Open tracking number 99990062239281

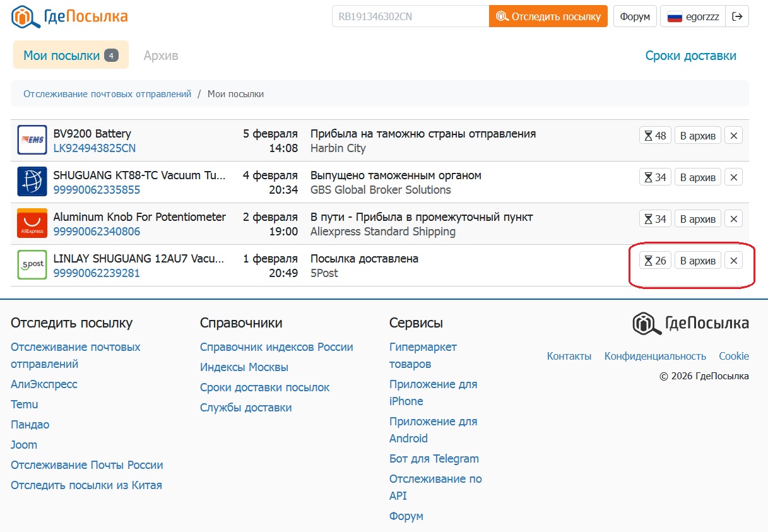tap(97, 273)
